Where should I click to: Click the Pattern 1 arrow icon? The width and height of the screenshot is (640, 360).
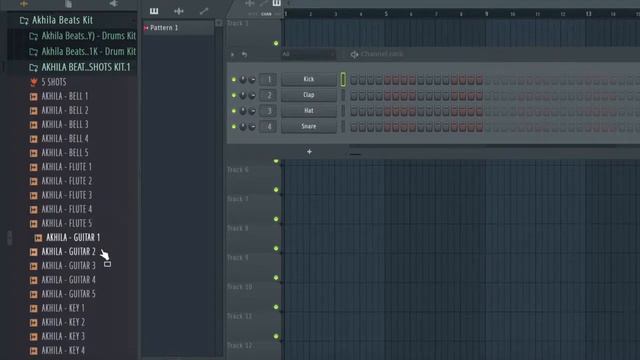[x=146, y=28]
